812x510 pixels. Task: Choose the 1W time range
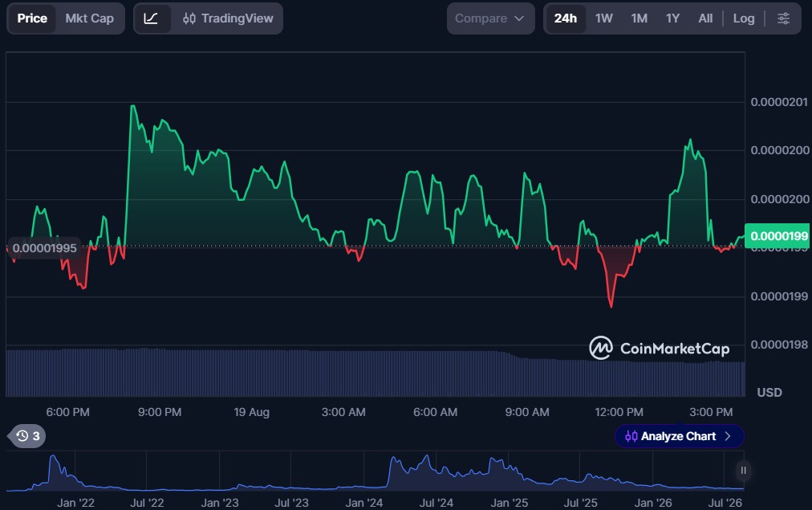point(604,18)
